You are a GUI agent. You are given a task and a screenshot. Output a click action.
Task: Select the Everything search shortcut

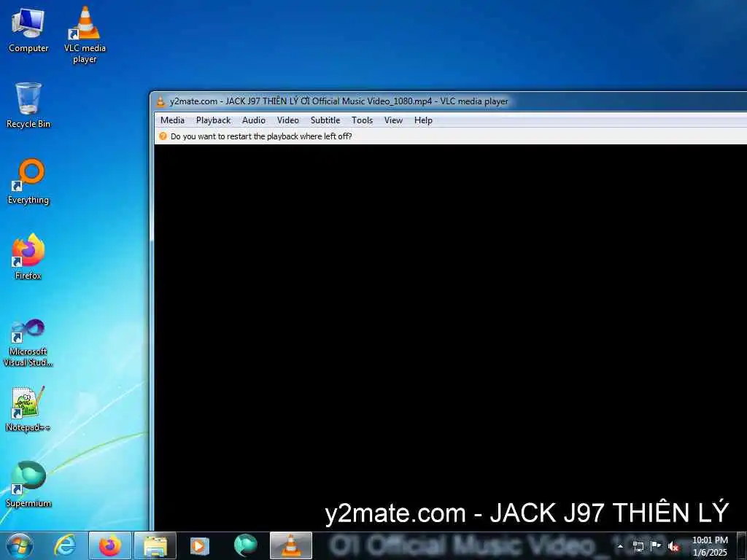pyautogui.click(x=28, y=181)
